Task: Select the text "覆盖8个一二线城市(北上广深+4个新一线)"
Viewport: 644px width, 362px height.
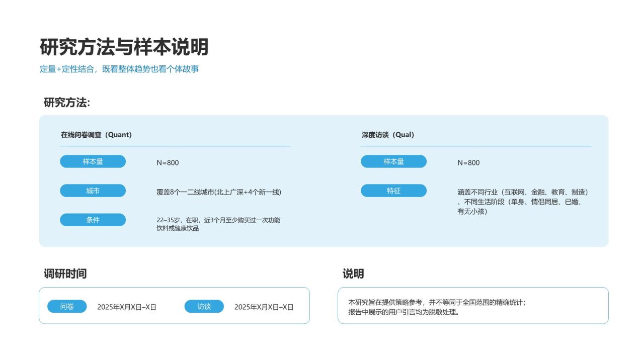Action: click(219, 192)
